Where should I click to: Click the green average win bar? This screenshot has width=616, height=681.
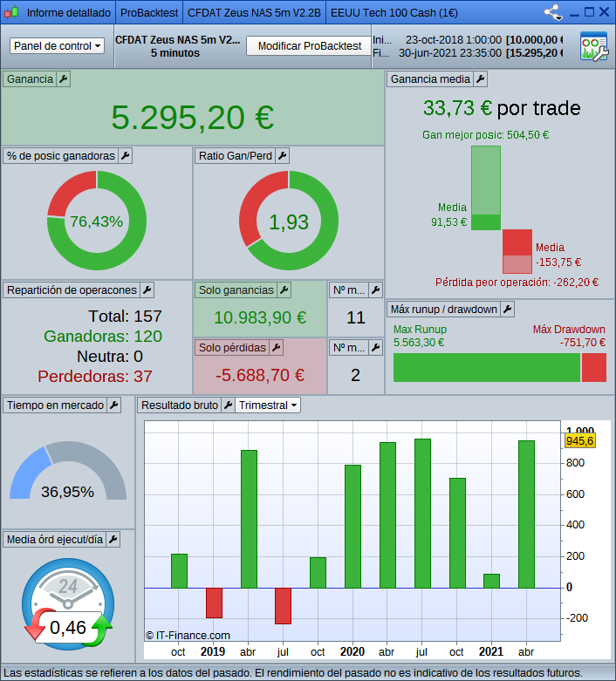tap(486, 222)
